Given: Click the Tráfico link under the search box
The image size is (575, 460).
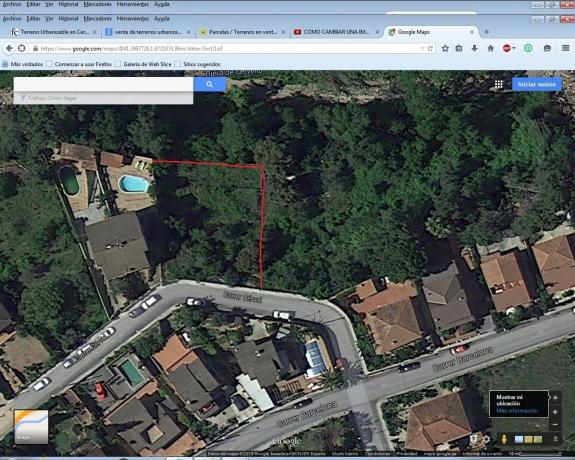Looking at the screenshot, I should pyautogui.click(x=36, y=98).
